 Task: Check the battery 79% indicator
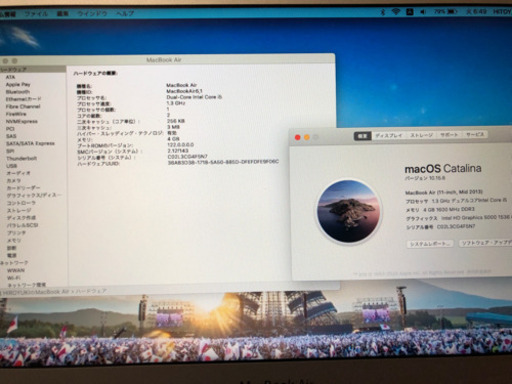[445, 12]
